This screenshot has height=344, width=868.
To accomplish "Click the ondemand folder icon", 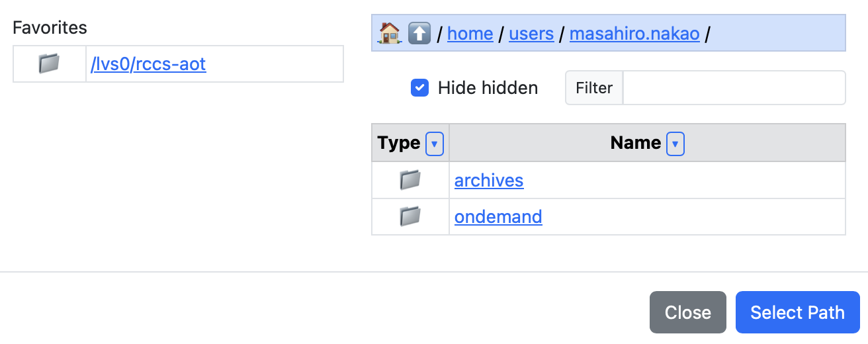I will [x=410, y=216].
